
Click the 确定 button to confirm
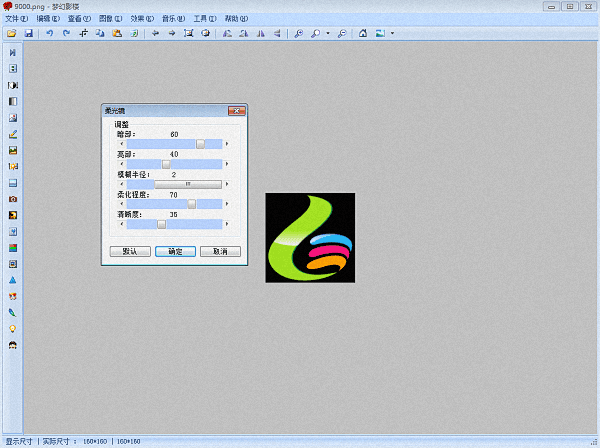pos(175,251)
